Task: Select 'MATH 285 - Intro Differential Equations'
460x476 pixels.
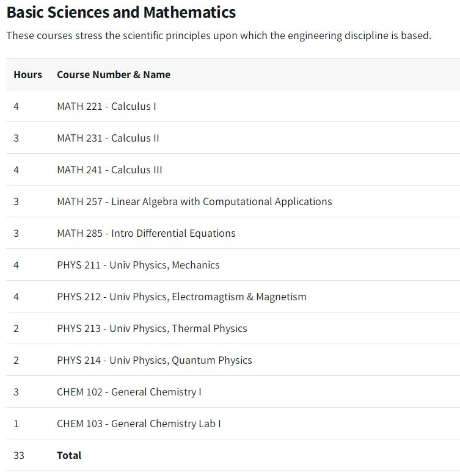Action: pos(146,233)
